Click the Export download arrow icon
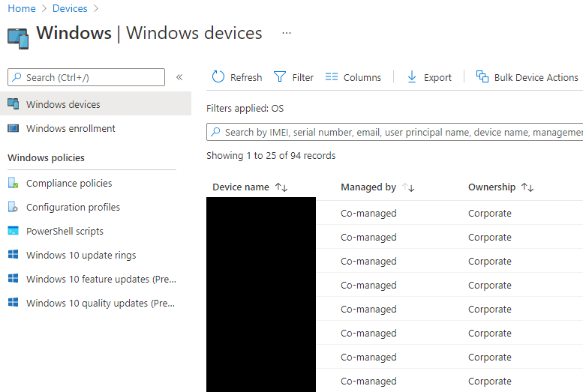The width and height of the screenshot is (583, 392). point(412,77)
